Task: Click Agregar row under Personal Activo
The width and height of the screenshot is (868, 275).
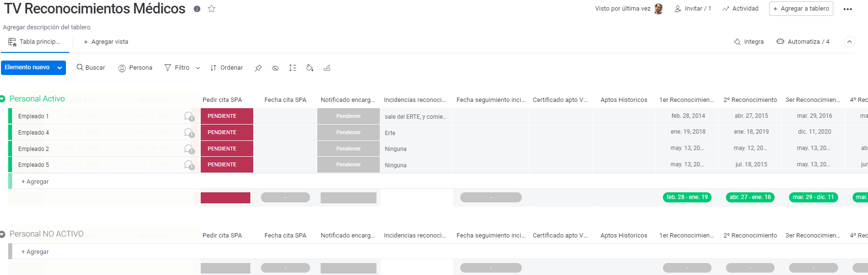Action: [35, 182]
